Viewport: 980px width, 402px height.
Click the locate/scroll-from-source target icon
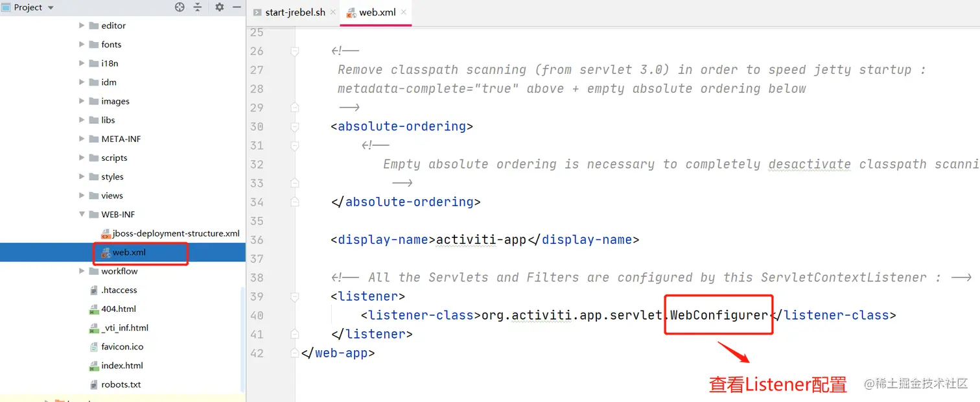point(180,7)
